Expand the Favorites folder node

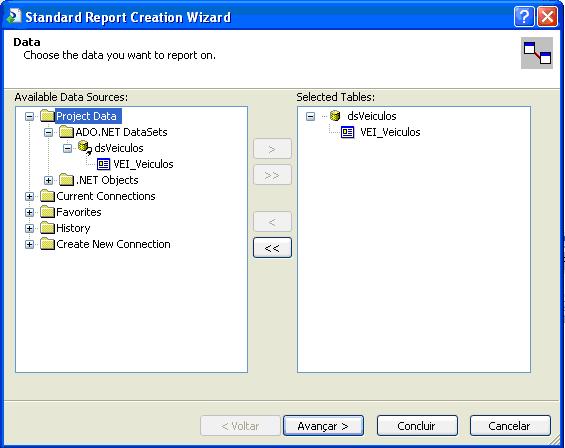point(30,212)
